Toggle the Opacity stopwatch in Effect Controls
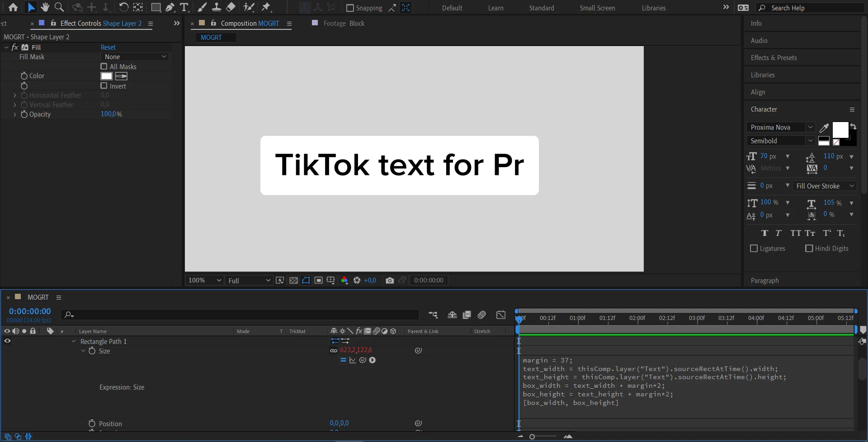The height and width of the screenshot is (442, 868). [24, 114]
